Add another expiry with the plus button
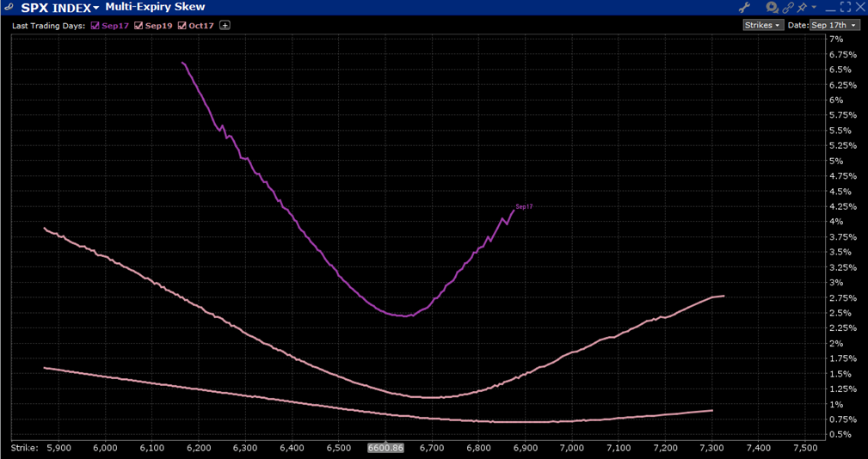Viewport: 868px width, 459px height. coord(225,26)
